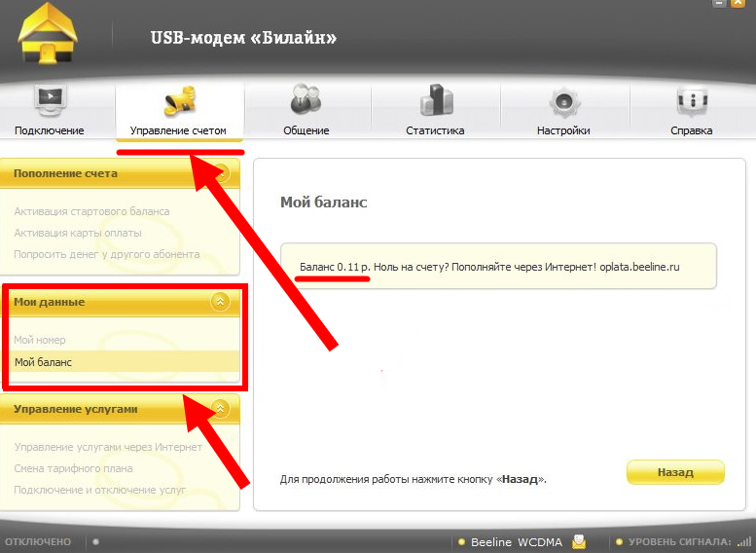
Task: Open Управление услугами через Интернет
Action: pyautogui.click(x=108, y=447)
